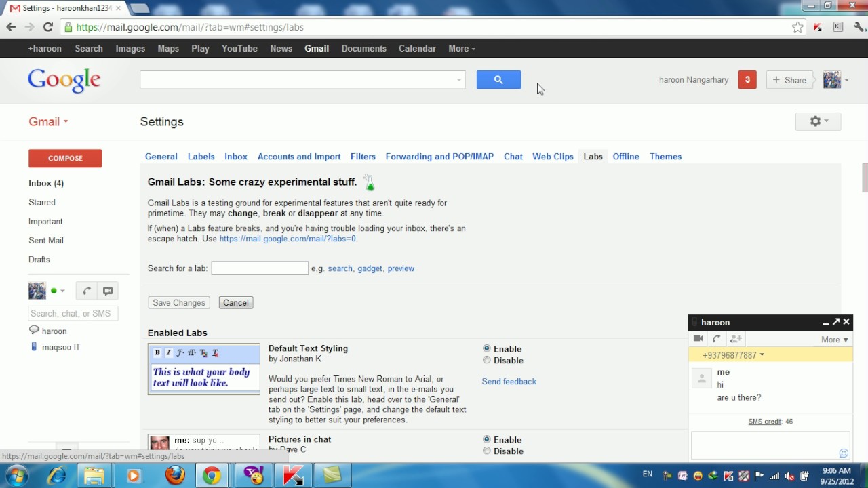Launch Firefox from taskbar
Screen dimensions: 868x488
coord(176,476)
